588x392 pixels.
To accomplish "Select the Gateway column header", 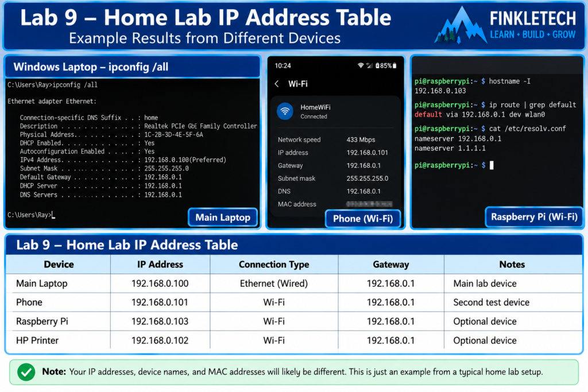I will tap(390, 265).
